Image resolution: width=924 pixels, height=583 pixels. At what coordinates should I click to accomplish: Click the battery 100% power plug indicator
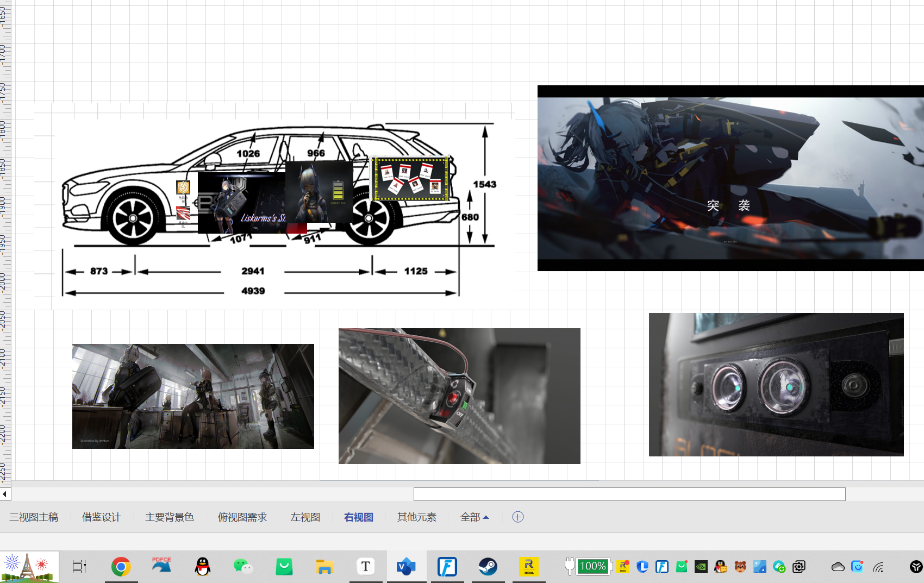coord(589,567)
